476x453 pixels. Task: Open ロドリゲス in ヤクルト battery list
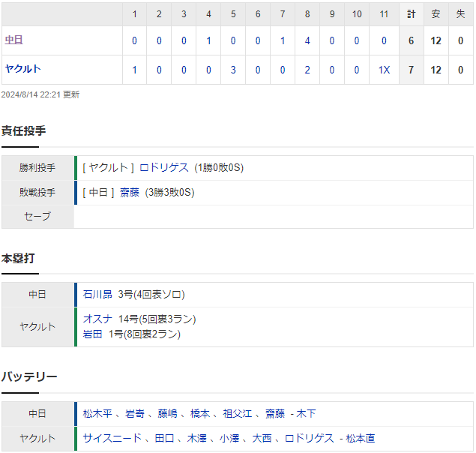309,438
